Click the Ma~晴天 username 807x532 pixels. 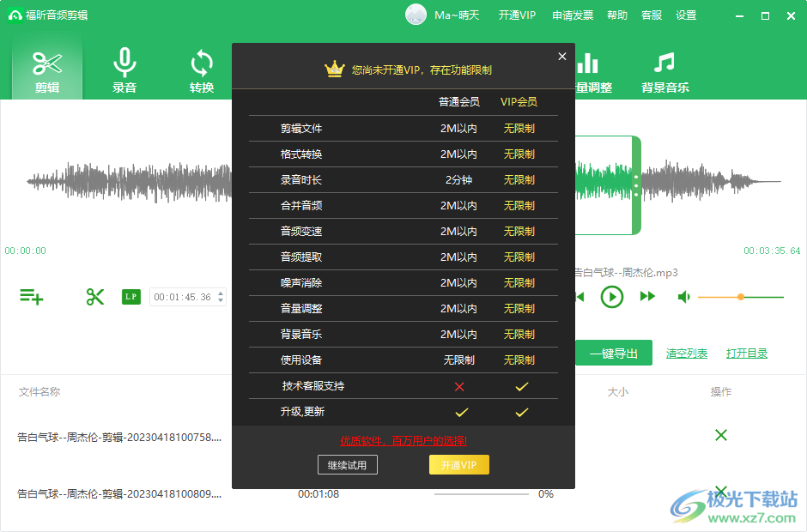click(x=457, y=15)
